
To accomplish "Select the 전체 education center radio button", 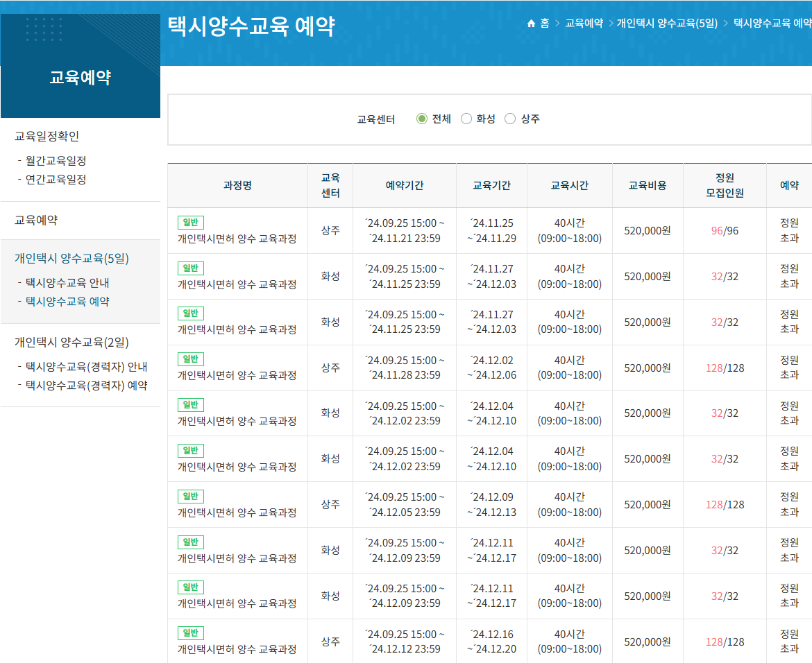I will 421,119.
